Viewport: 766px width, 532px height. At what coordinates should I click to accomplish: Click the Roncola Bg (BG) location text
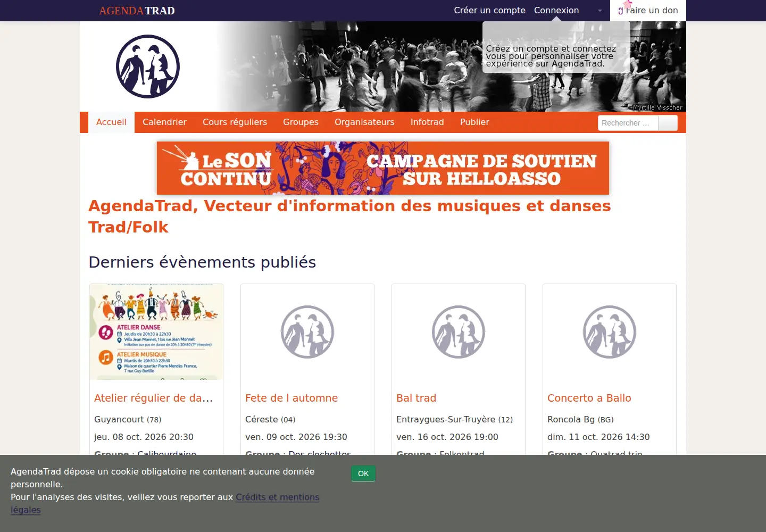point(580,419)
